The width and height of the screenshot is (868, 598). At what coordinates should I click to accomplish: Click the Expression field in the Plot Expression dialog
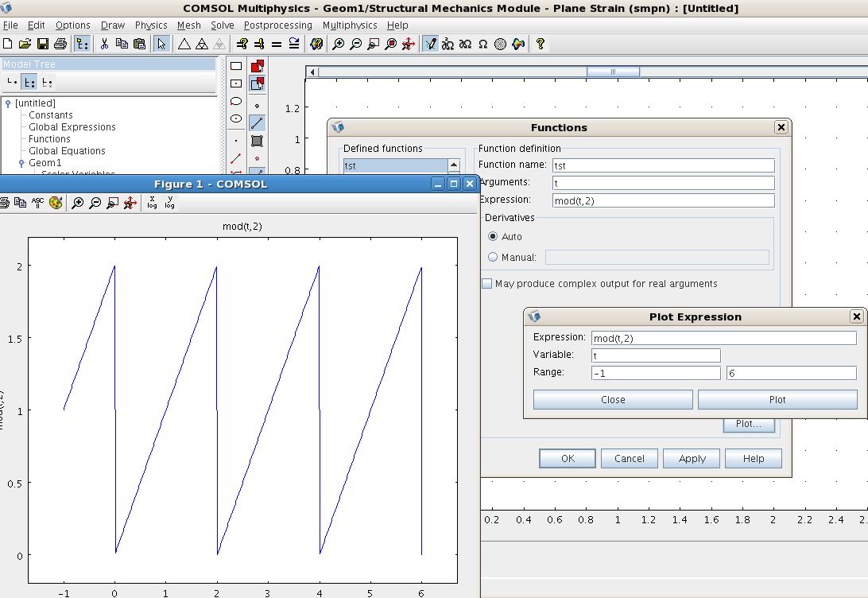click(723, 338)
